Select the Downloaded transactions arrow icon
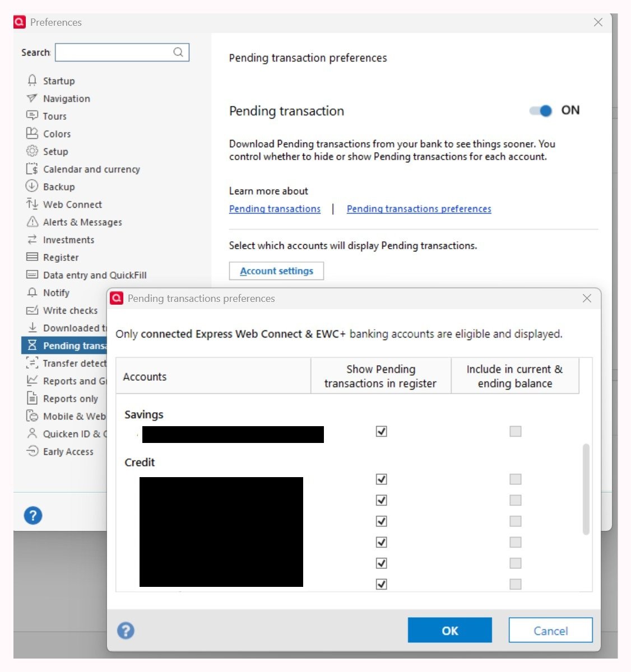 [x=32, y=328]
